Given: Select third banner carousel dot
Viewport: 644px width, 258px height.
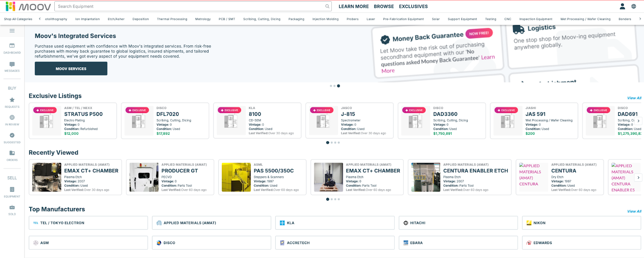Looking at the screenshot, I should [x=339, y=86].
